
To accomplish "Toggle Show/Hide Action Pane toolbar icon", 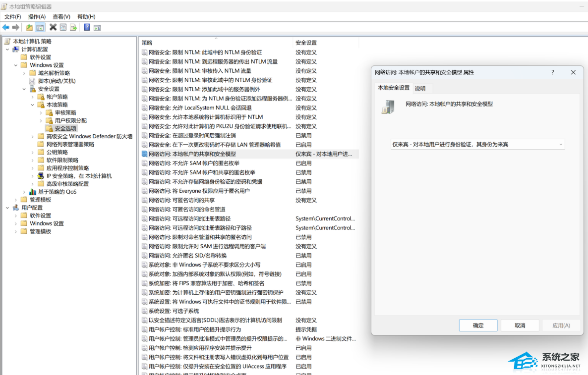I will (x=97, y=27).
